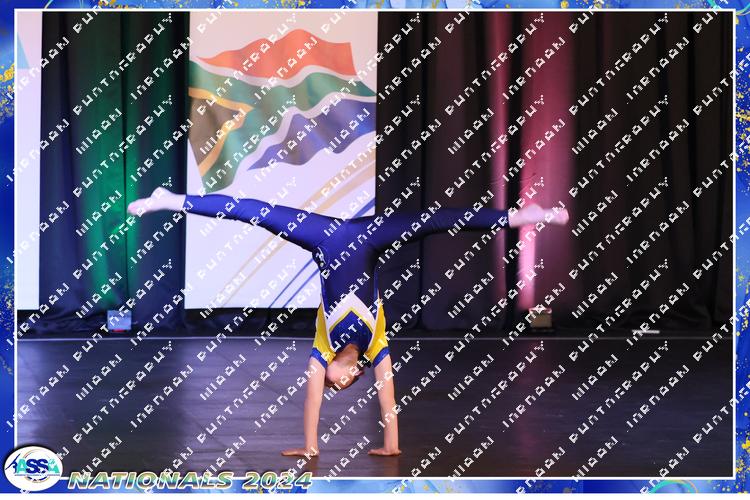Image resolution: width=750 pixels, height=500 pixels.
Task: Click the ASSA logo badge
Action: click(33, 468)
